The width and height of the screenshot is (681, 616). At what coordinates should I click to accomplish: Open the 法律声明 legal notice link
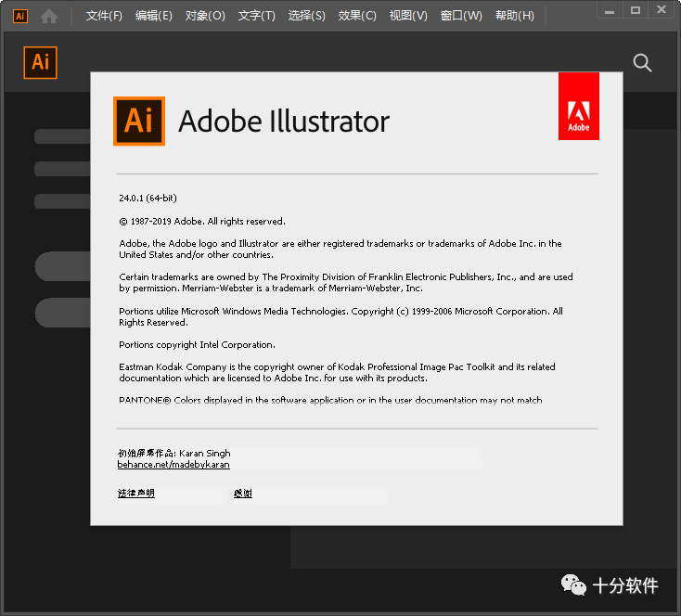[136, 493]
